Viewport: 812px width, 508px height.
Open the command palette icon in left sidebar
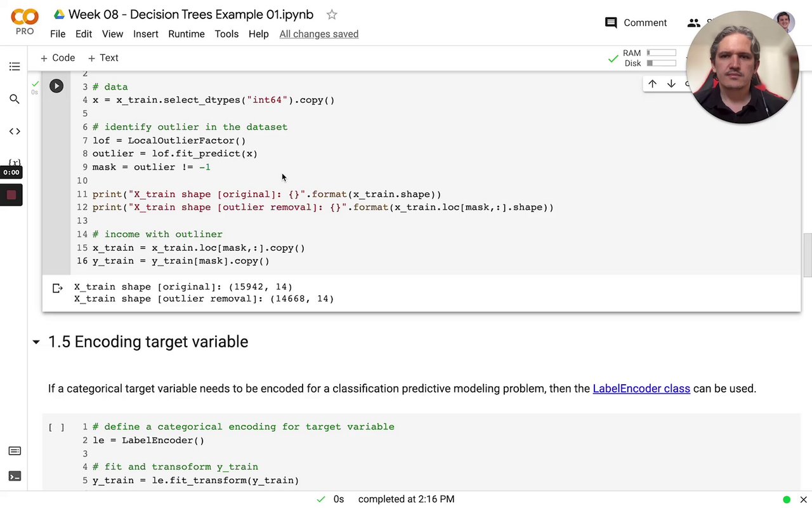[15, 451]
